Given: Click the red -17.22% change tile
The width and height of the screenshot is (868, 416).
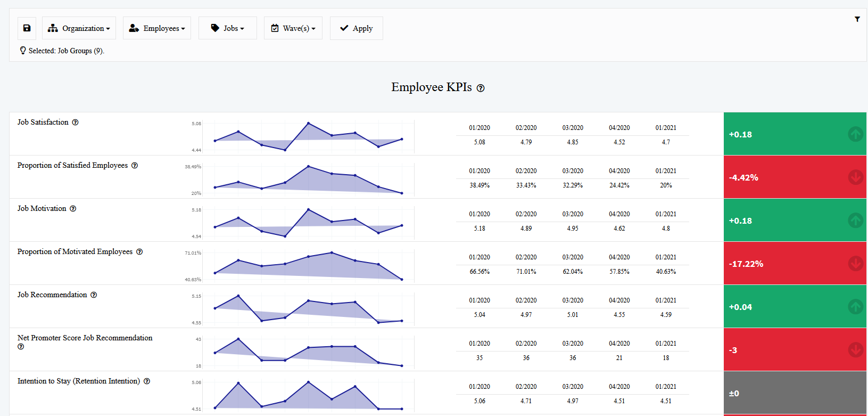Looking at the screenshot, I should pyautogui.click(x=795, y=264).
